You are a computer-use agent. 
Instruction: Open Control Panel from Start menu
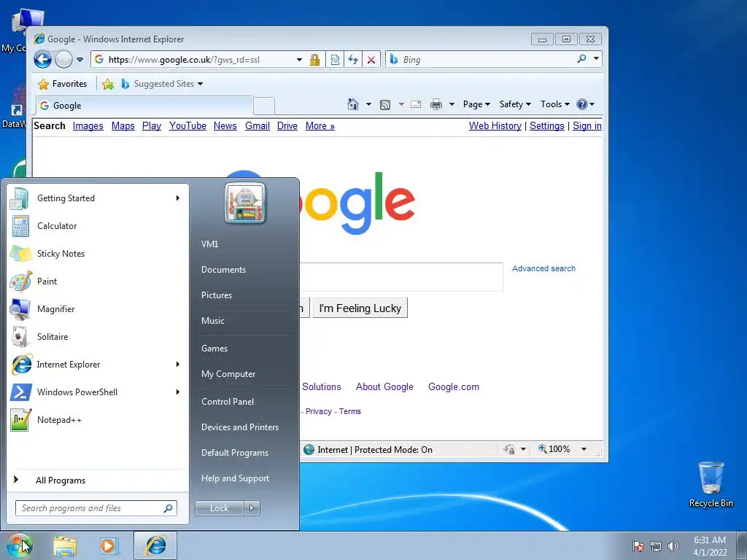[228, 402]
